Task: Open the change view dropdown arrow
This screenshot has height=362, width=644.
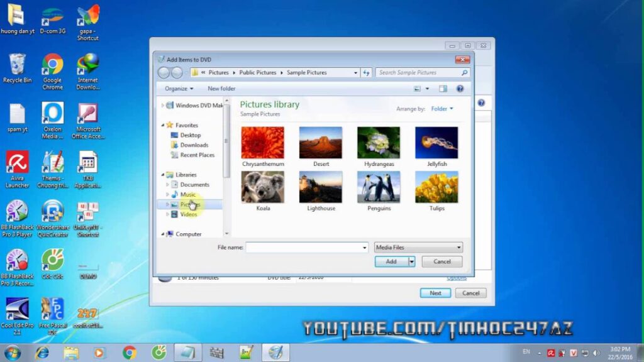Action: coord(427,89)
